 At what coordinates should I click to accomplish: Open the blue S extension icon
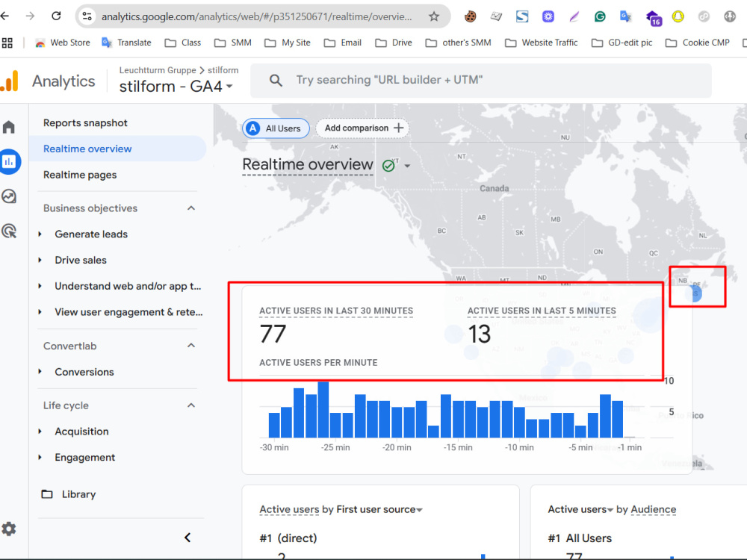tap(522, 16)
